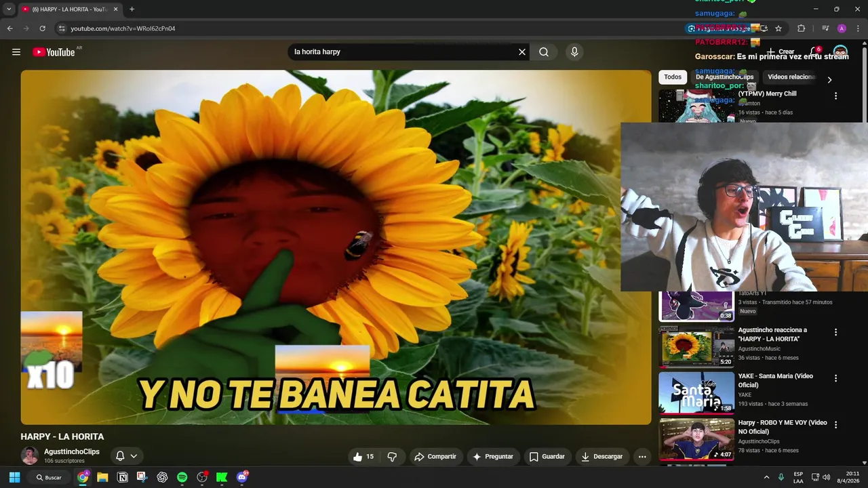Image resolution: width=868 pixels, height=488 pixels.
Task: Open the Chrome media control icon
Action: pyautogui.click(x=825, y=28)
